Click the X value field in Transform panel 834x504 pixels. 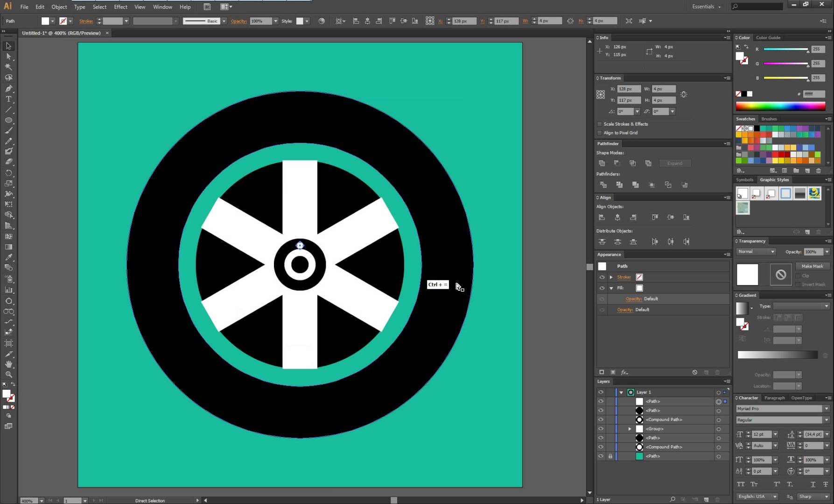629,89
